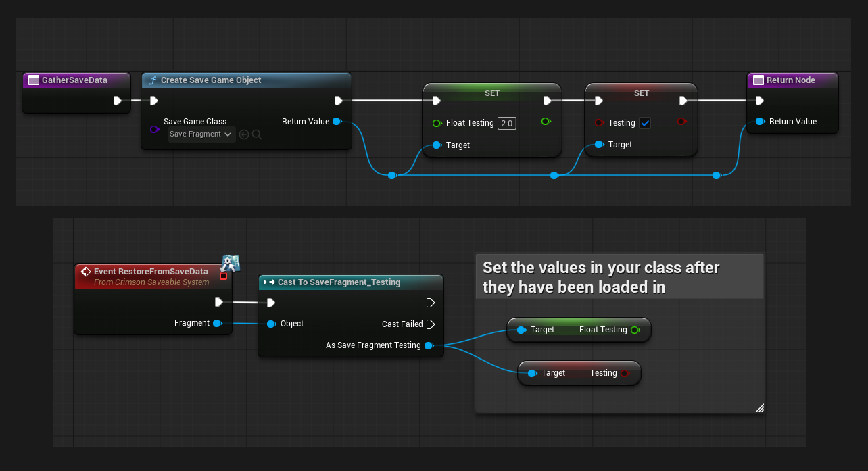Click the Float Testing value field showing 2.0
This screenshot has width=868, height=471.
(507, 123)
